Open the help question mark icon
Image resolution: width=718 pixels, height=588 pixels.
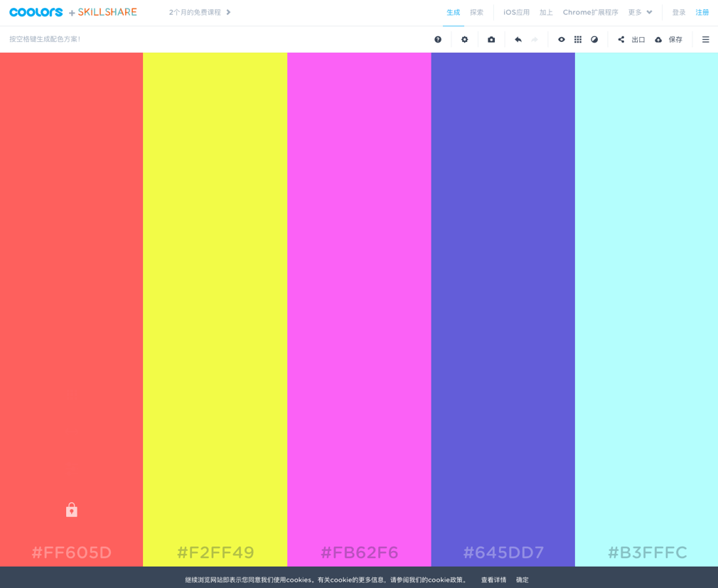438,39
